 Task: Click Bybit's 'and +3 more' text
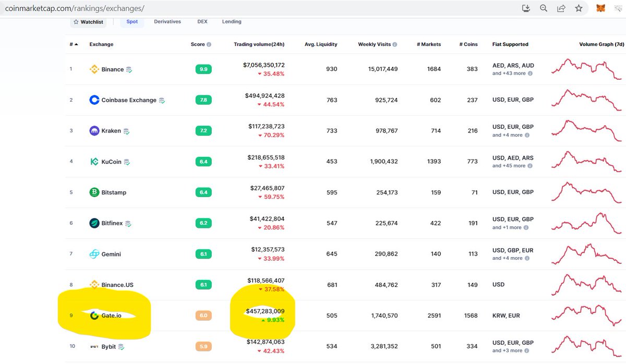507,350
